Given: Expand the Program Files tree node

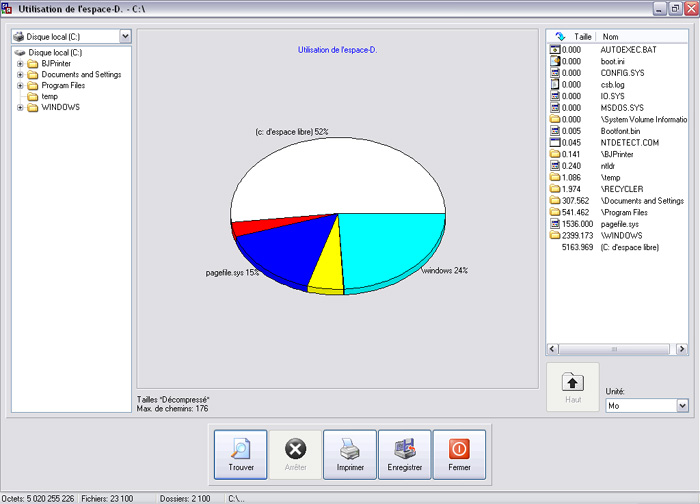Looking at the screenshot, I should (21, 86).
